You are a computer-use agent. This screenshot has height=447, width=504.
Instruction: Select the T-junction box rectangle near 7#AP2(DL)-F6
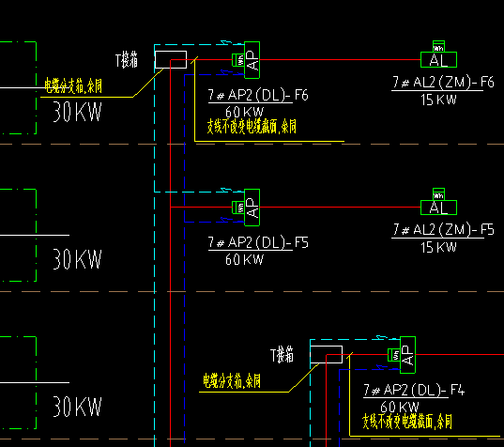click(171, 59)
